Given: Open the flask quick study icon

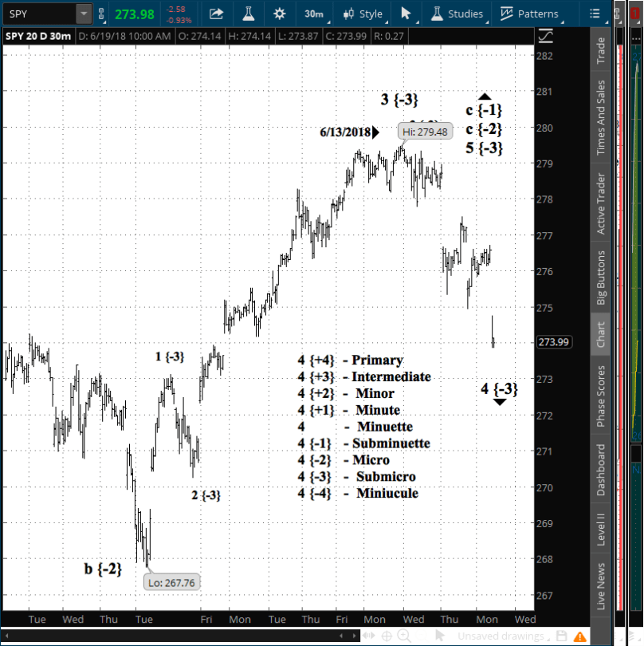Looking at the screenshot, I should coord(249,14).
